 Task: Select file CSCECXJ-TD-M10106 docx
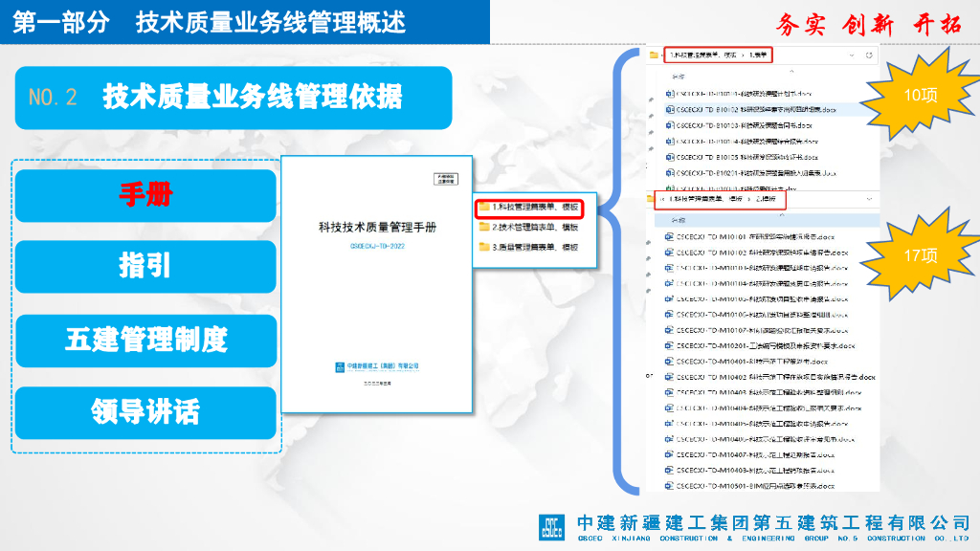click(756, 315)
